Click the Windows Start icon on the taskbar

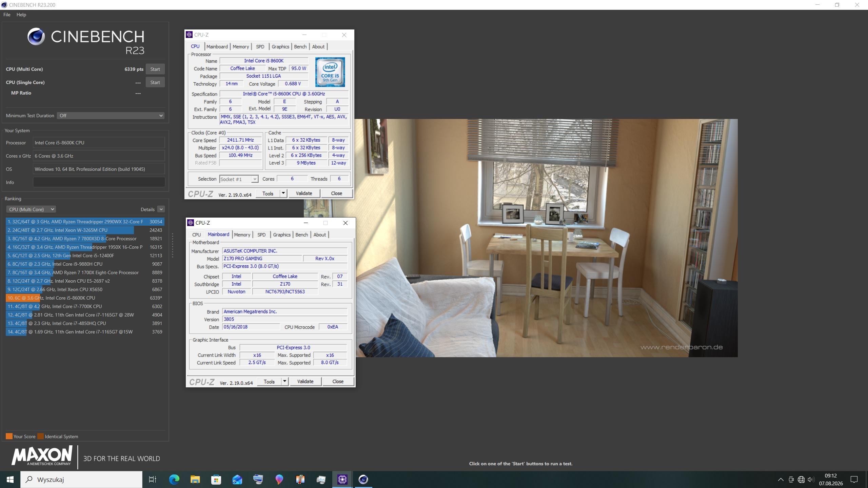coord(10,480)
